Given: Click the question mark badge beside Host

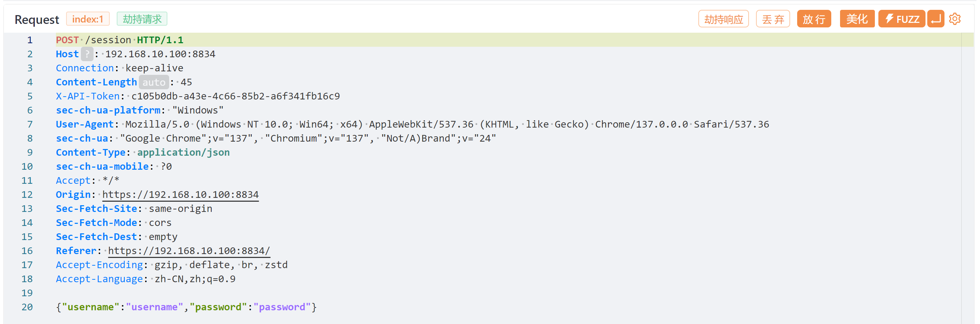Looking at the screenshot, I should pyautogui.click(x=87, y=54).
